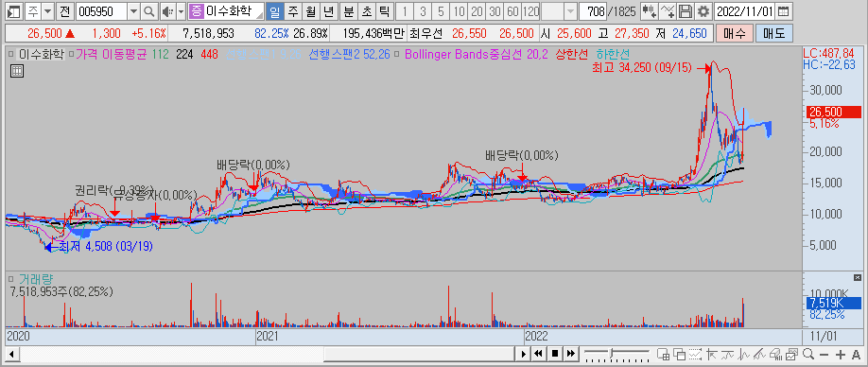Click the scrollbar left arrow
This screenshot has width=868, height=367.
click(x=11, y=355)
